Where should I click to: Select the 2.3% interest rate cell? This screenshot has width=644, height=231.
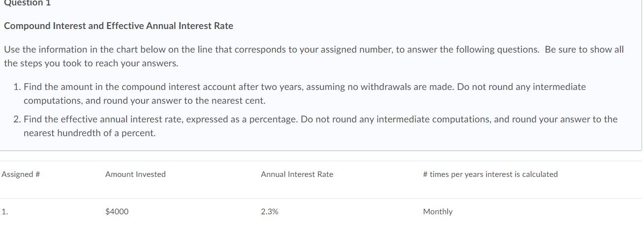(x=269, y=212)
